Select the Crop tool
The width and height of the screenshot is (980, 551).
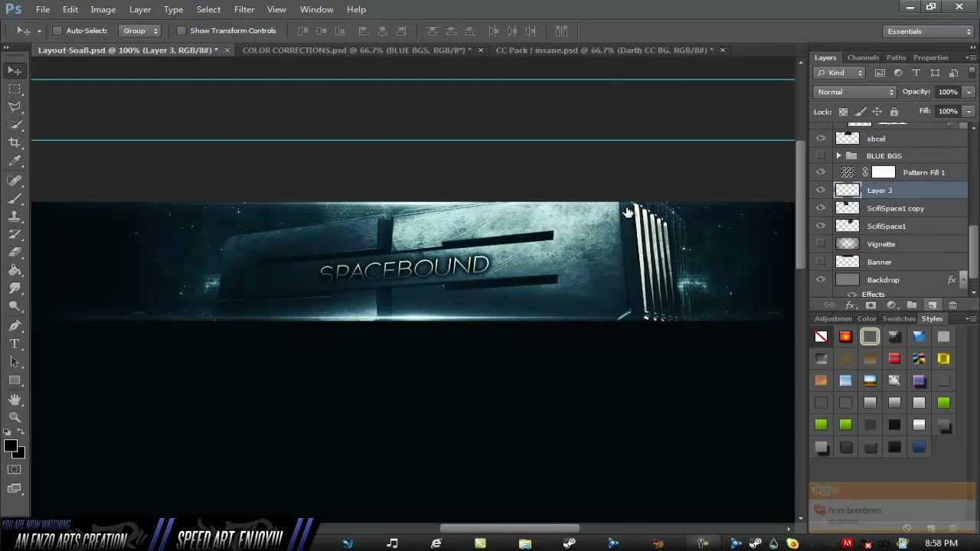15,142
